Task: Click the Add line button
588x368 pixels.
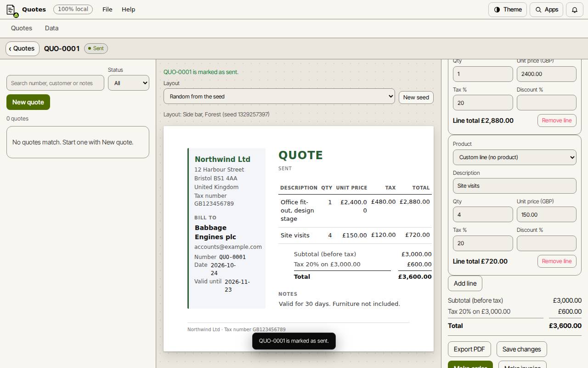Action: 465,283
